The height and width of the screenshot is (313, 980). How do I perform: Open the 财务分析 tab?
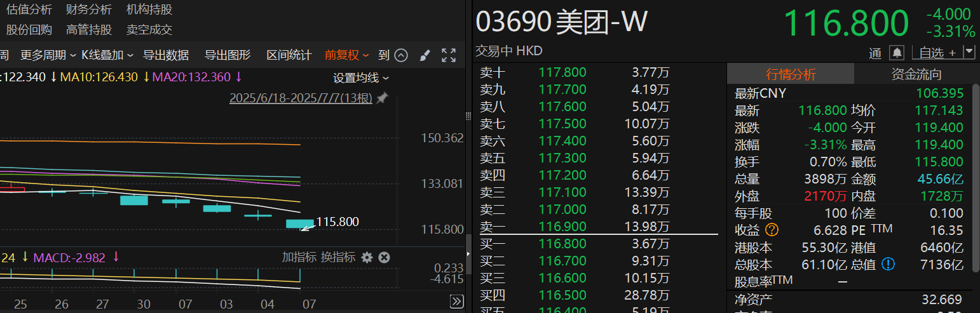coord(89,10)
